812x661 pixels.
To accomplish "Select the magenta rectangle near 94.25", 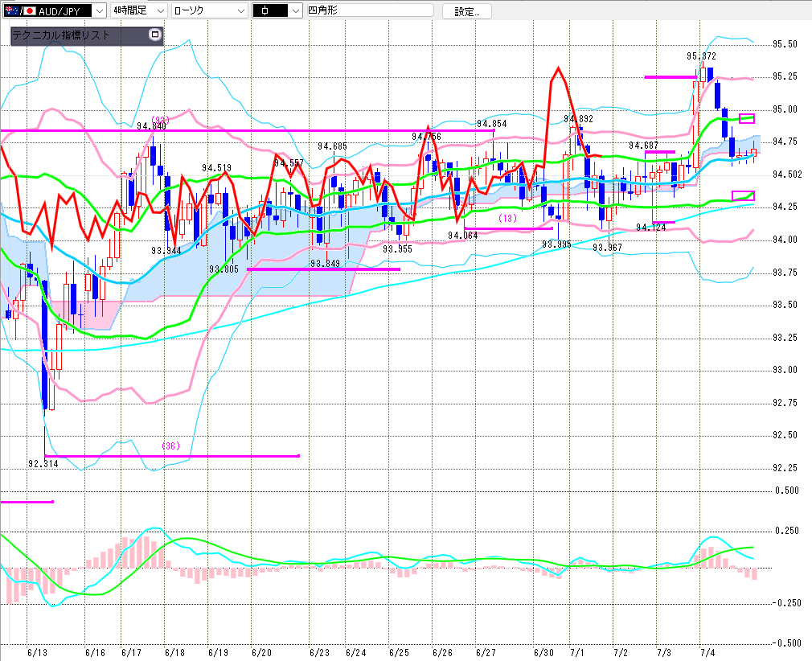I will 743,196.
